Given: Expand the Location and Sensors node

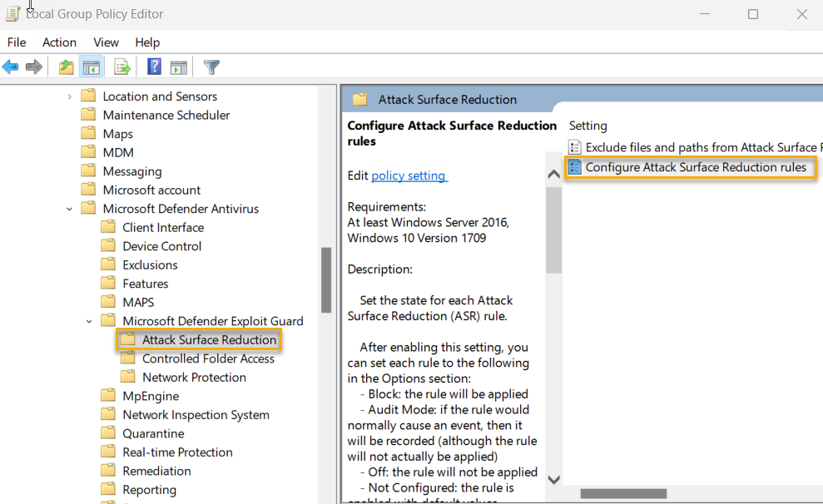Looking at the screenshot, I should tap(69, 96).
